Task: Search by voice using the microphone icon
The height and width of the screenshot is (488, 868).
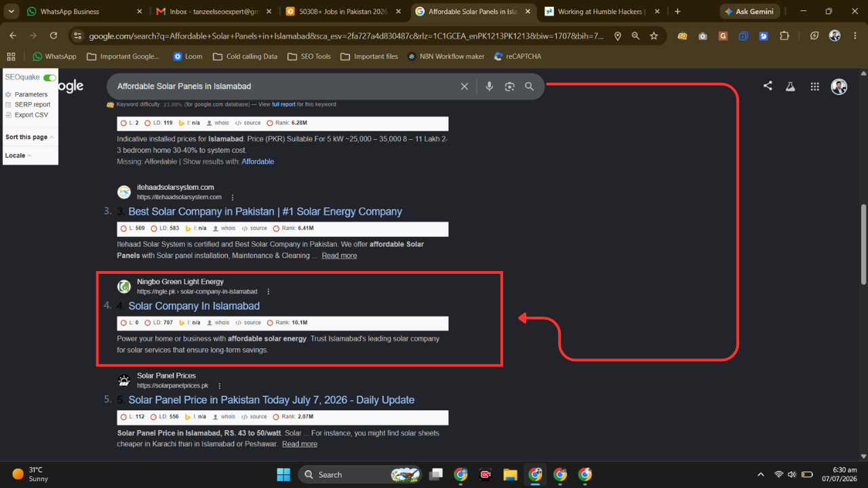Action: (489, 86)
